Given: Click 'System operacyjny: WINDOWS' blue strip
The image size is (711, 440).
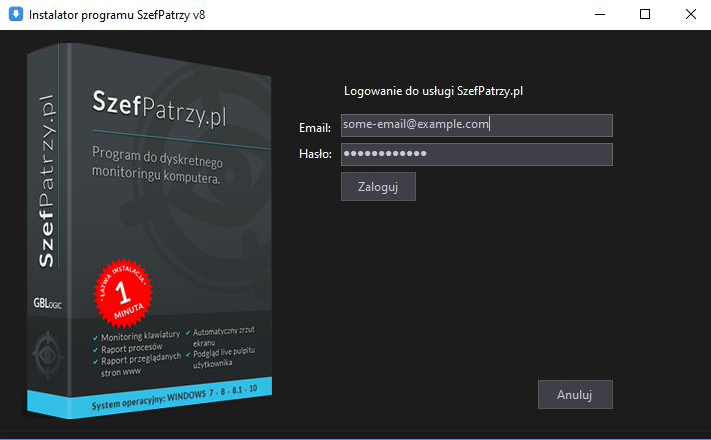Looking at the screenshot, I should 149,398.
